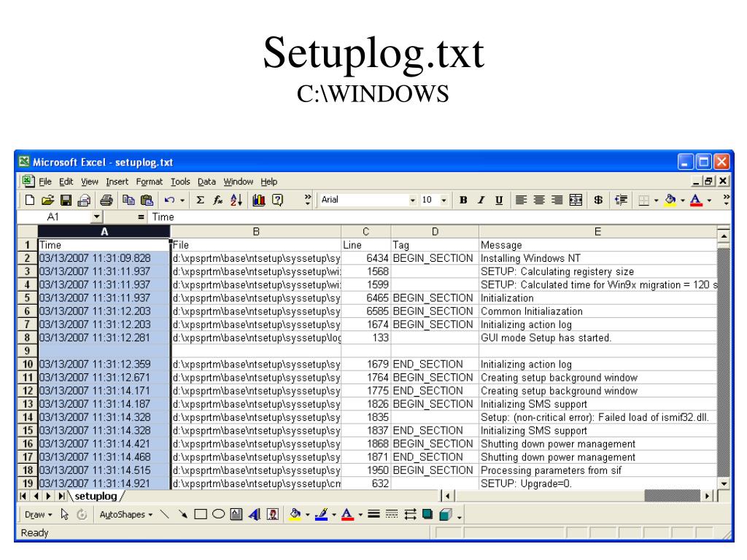Insert a sum with the AutoSum sigma icon
747x560 pixels.
[x=200, y=200]
